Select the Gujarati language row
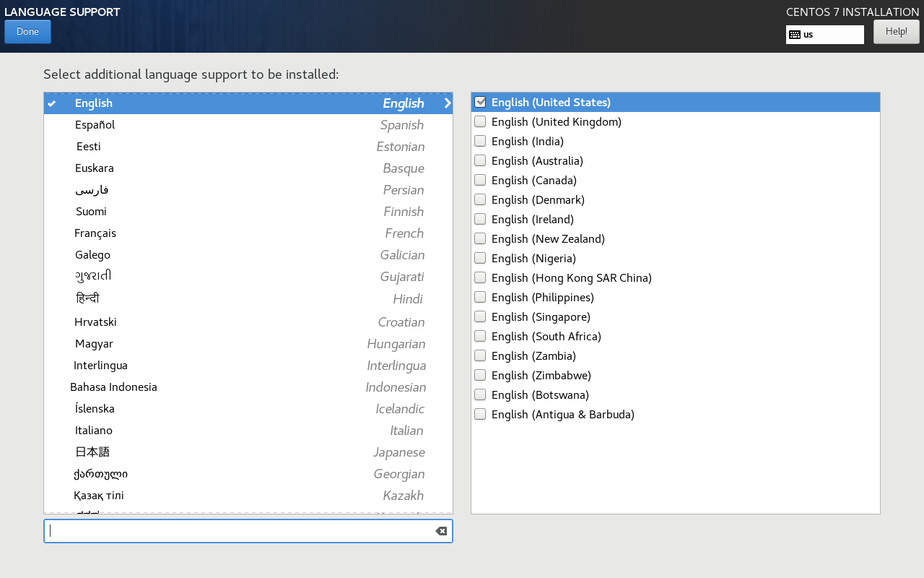 [x=248, y=277]
